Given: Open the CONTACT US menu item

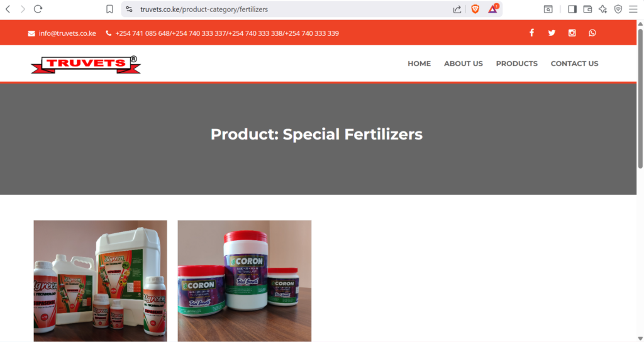Looking at the screenshot, I should (x=574, y=63).
